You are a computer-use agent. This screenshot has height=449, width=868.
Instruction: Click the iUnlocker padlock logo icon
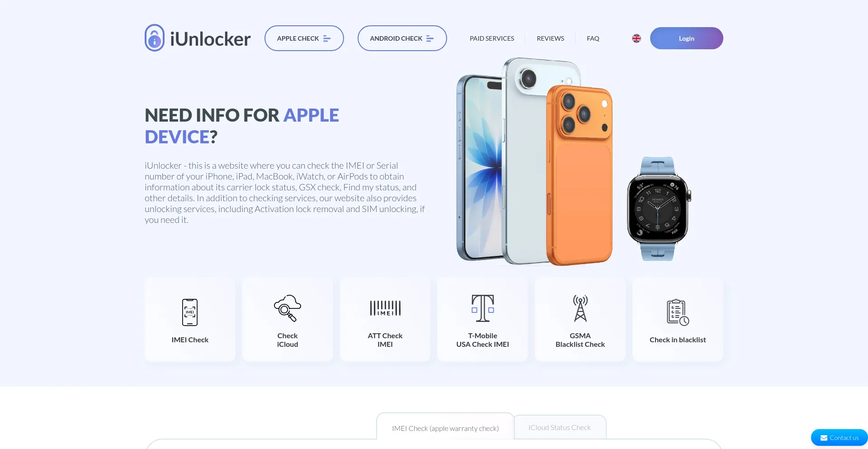click(x=155, y=38)
